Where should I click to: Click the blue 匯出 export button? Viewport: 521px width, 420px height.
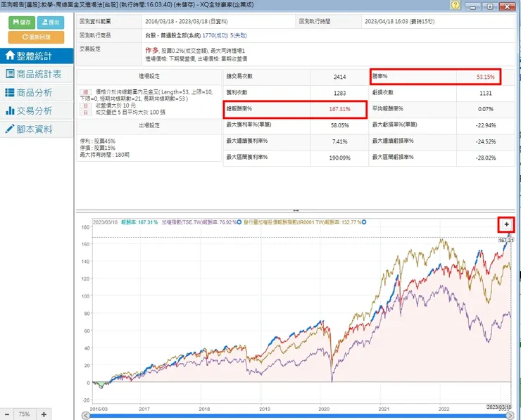(51, 23)
